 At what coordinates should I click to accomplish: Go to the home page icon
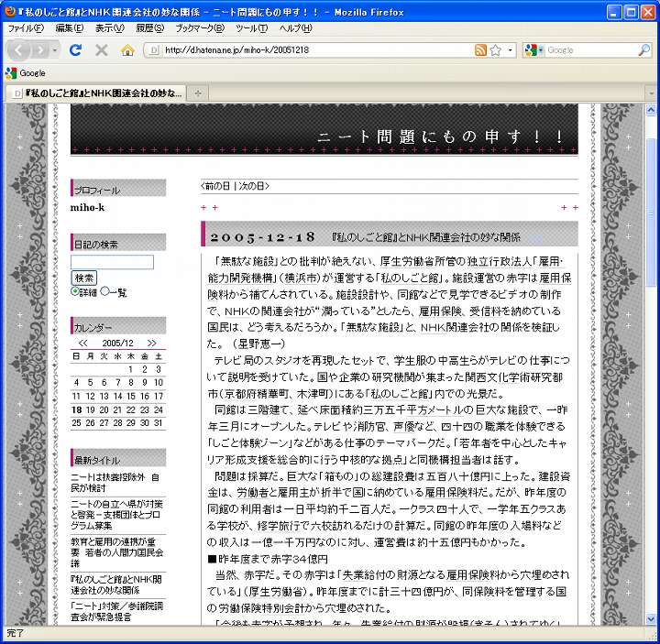127,49
